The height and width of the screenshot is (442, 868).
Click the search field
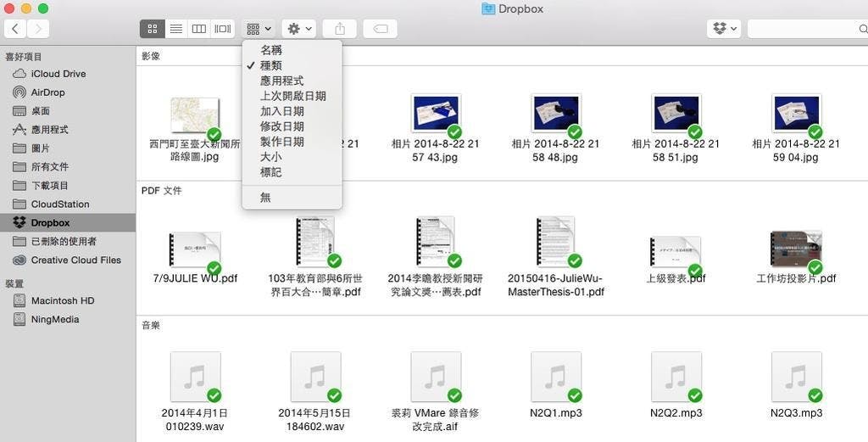coord(808,29)
